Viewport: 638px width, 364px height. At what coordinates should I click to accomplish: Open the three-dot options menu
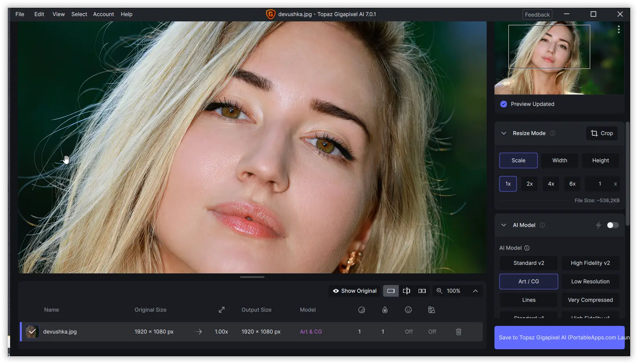[x=619, y=30]
